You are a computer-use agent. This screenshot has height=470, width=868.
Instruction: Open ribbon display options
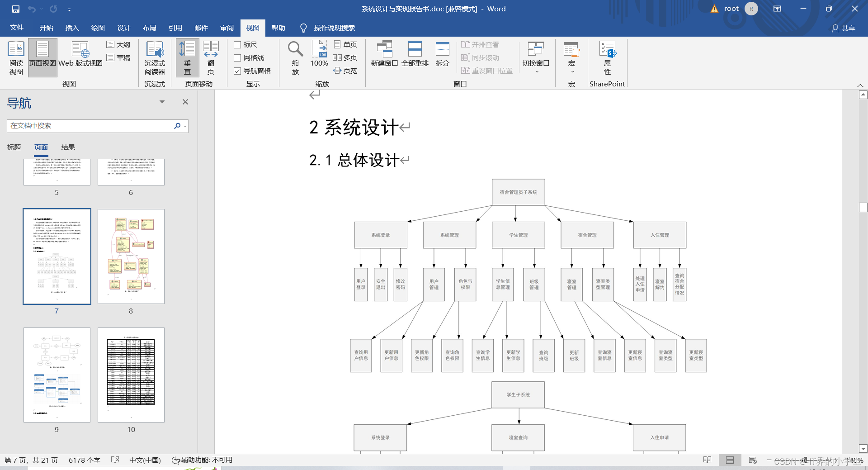(777, 9)
